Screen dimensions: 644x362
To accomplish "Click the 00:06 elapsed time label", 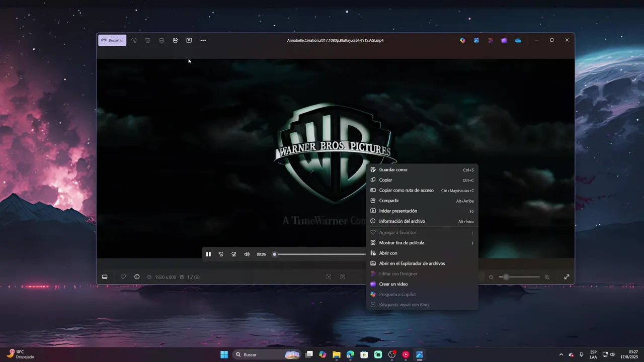I will (x=261, y=254).
